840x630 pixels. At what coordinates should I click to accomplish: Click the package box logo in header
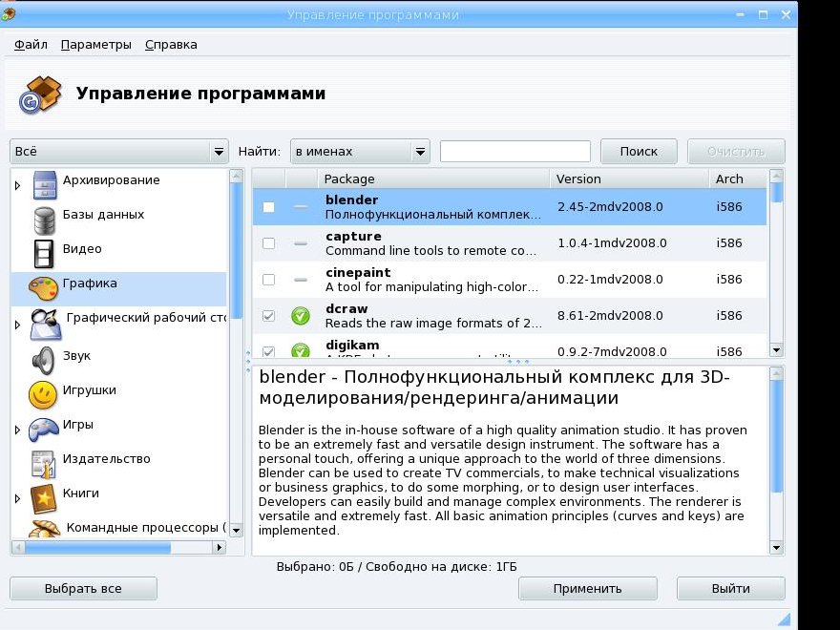(40, 94)
